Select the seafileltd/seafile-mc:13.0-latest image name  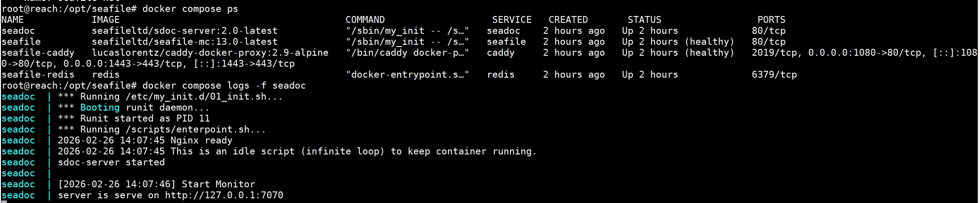(x=185, y=42)
